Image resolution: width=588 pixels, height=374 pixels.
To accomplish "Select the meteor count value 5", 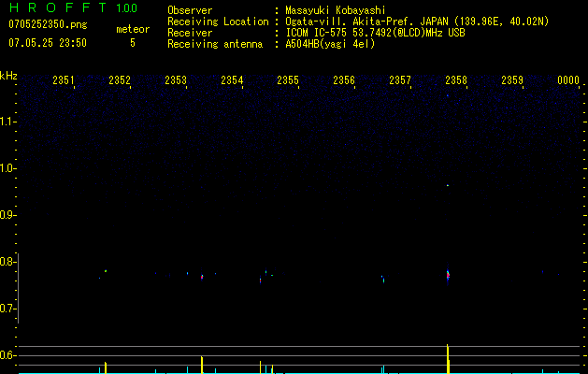I will pos(133,43).
